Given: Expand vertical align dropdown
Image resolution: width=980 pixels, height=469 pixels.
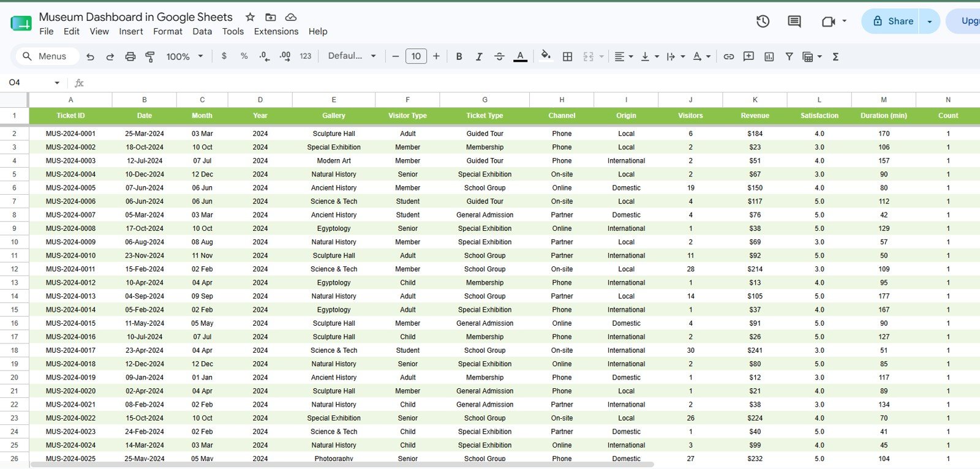Looking at the screenshot, I should (x=657, y=56).
